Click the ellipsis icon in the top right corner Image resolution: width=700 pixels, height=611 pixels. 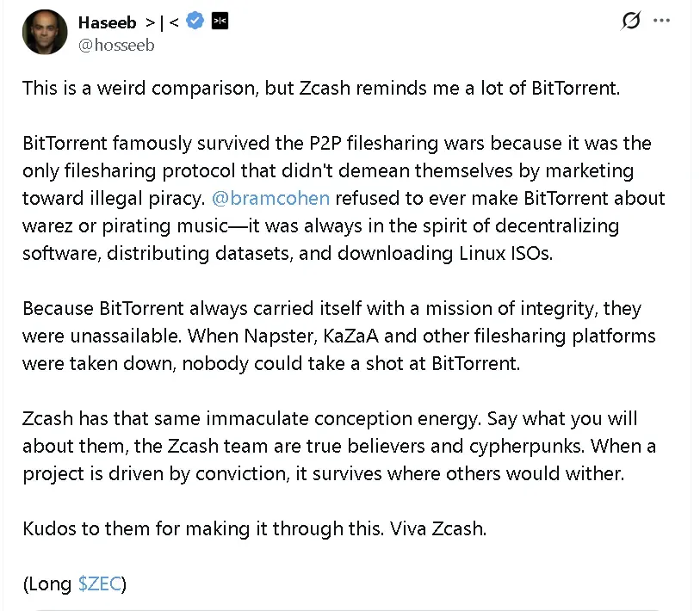pos(661,21)
